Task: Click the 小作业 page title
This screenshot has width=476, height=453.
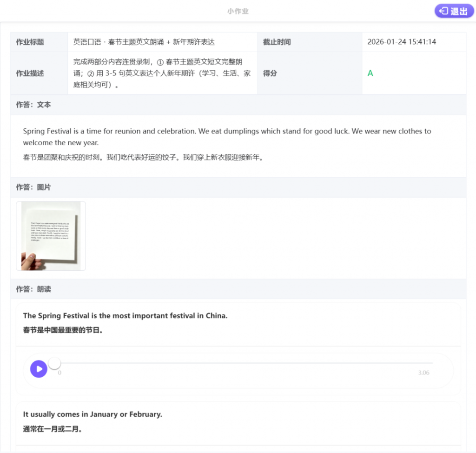Action: click(x=238, y=11)
